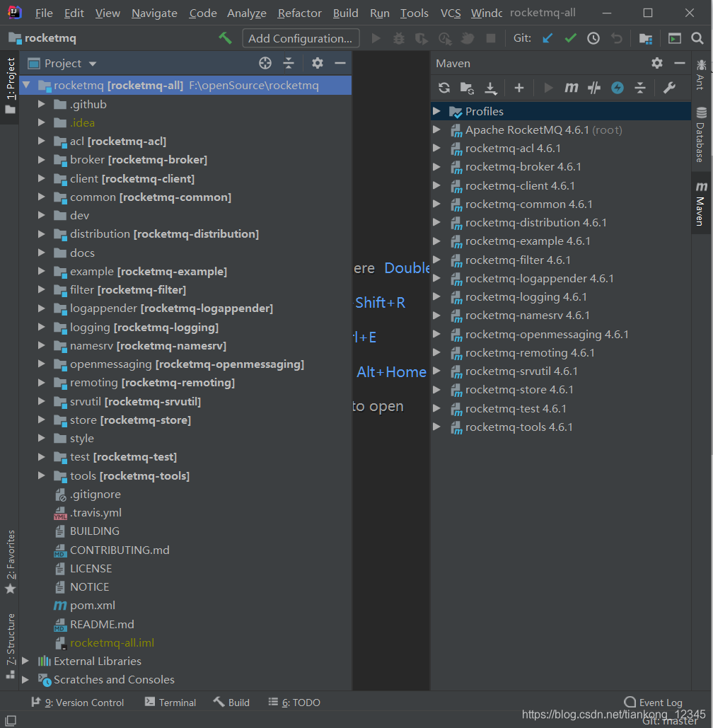The height and width of the screenshot is (728, 713).
Task: Open the Tools menu
Action: click(414, 13)
